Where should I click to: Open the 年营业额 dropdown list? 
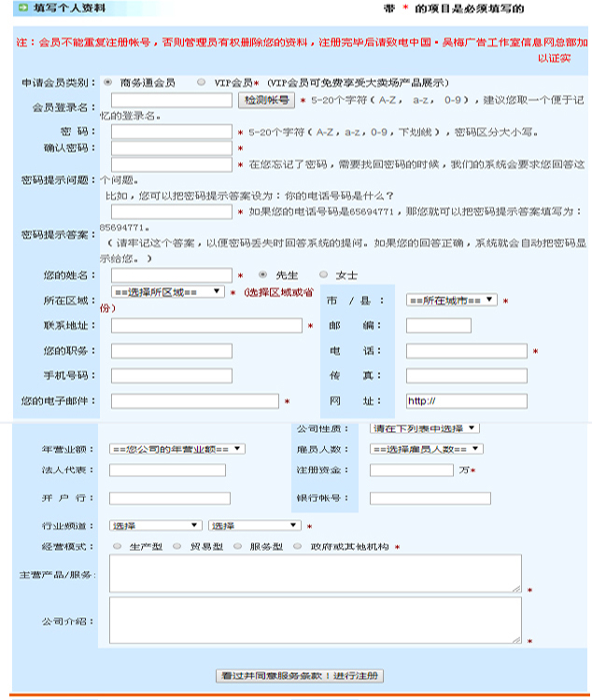(176, 449)
